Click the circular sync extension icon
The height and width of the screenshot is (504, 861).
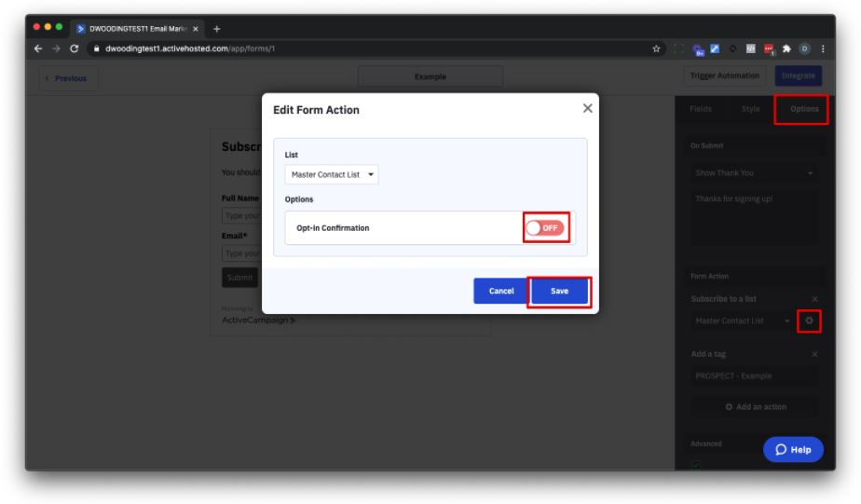732,48
